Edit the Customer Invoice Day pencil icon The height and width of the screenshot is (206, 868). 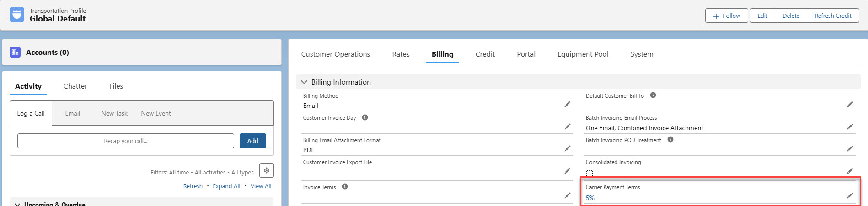tap(567, 127)
